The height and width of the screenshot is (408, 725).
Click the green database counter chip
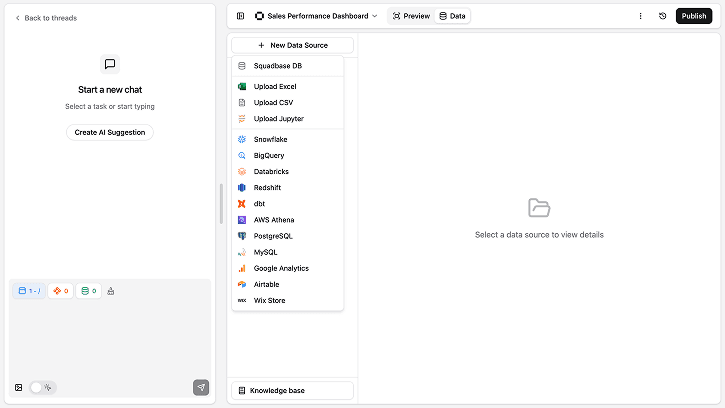pos(88,291)
